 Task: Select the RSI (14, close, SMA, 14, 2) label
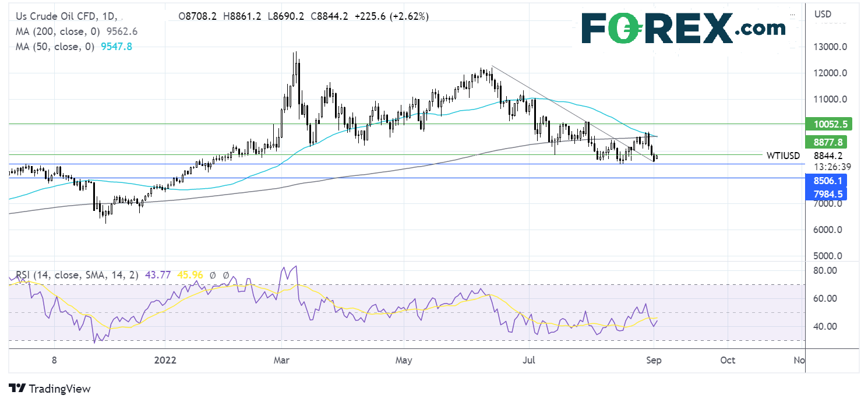[76, 276]
